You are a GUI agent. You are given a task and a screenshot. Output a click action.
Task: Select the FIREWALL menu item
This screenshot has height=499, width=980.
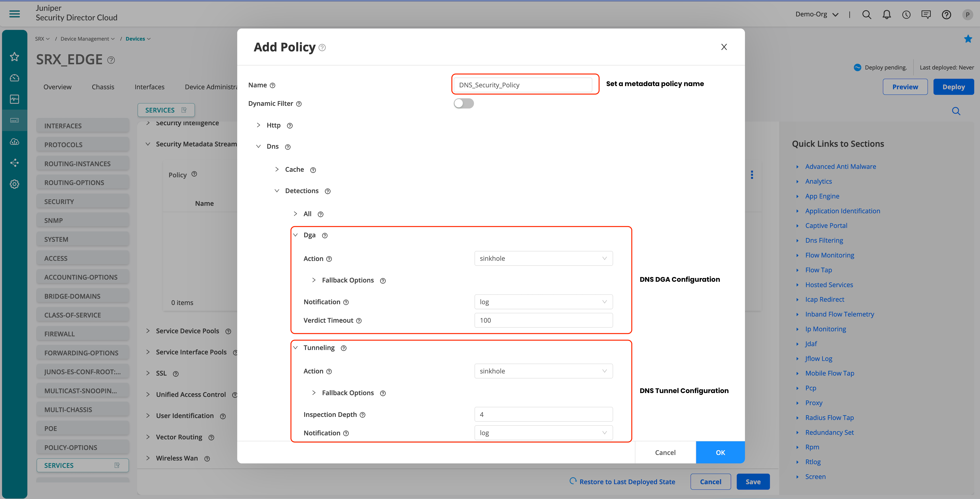pos(82,333)
